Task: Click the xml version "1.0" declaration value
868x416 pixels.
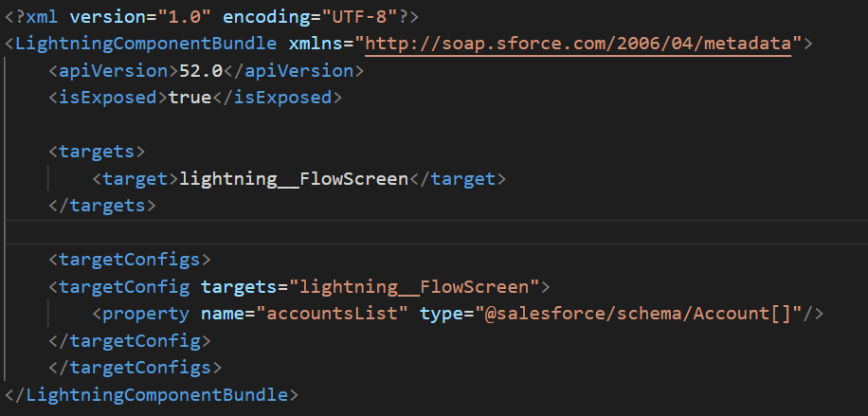Action: click(x=185, y=17)
